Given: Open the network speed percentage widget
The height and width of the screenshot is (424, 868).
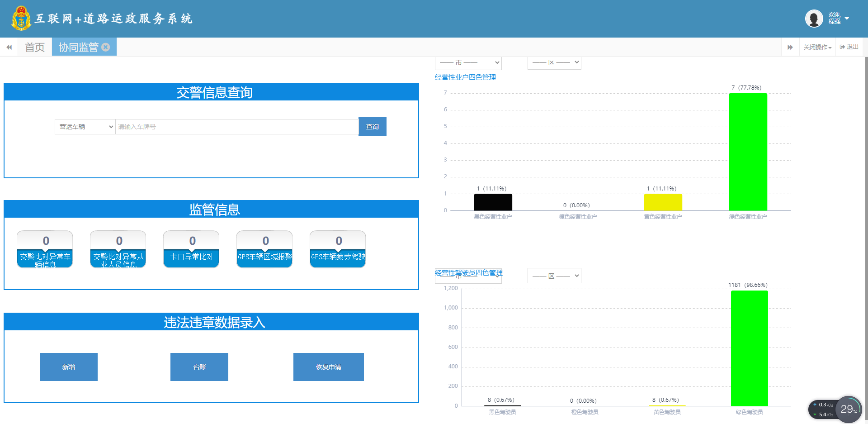Looking at the screenshot, I should point(848,409).
